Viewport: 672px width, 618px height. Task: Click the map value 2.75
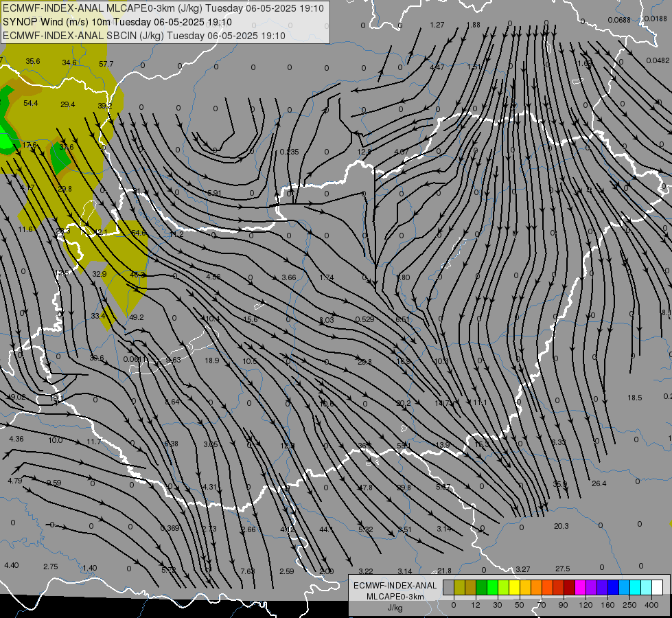pos(51,566)
